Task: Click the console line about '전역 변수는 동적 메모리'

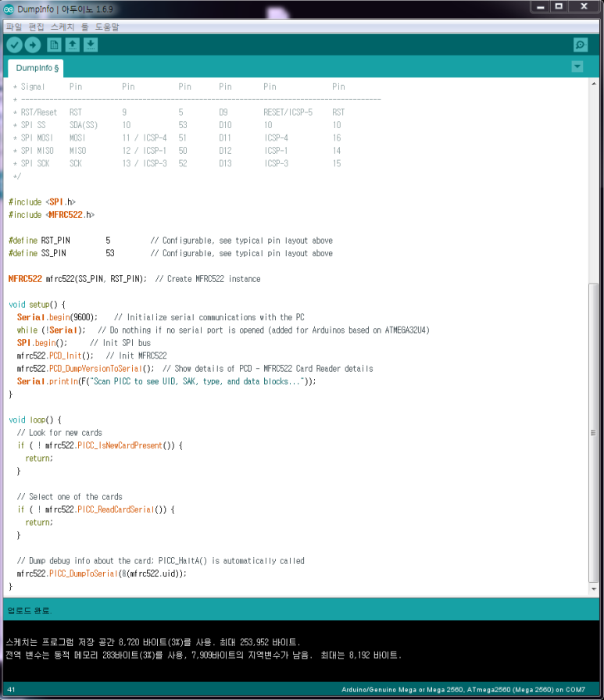Action: pos(204,655)
